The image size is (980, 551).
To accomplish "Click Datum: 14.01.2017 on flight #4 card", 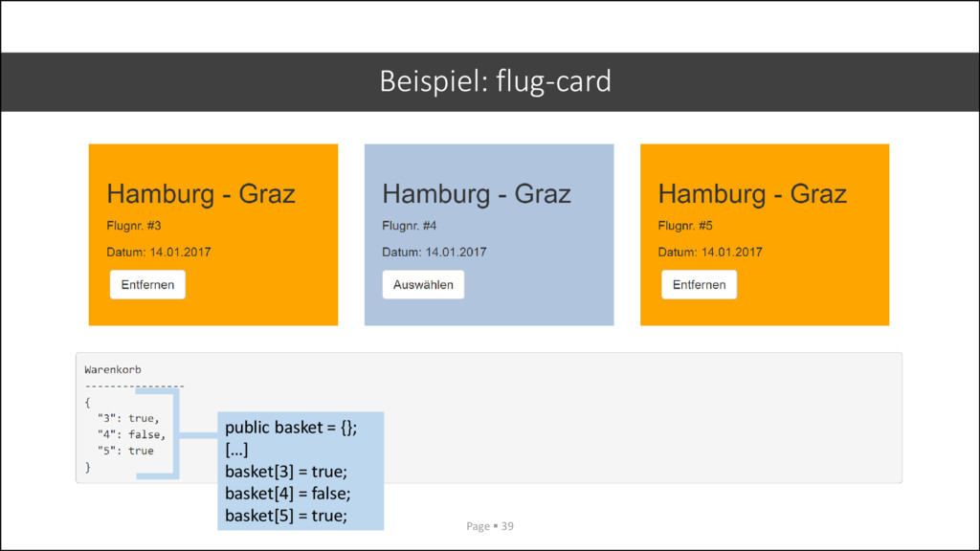I will pyautogui.click(x=434, y=252).
